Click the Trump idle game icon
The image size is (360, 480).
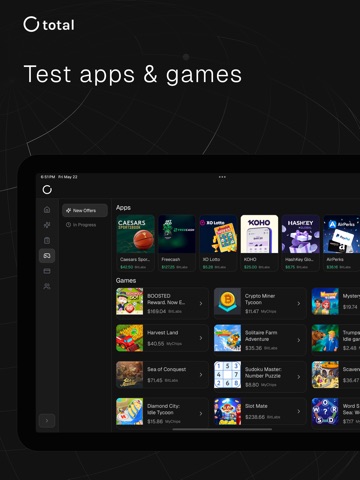[325, 338]
